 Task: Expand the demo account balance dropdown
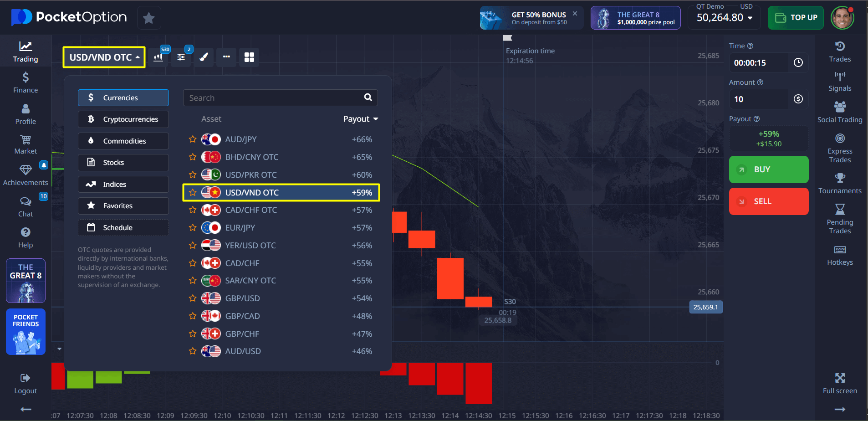(x=750, y=18)
